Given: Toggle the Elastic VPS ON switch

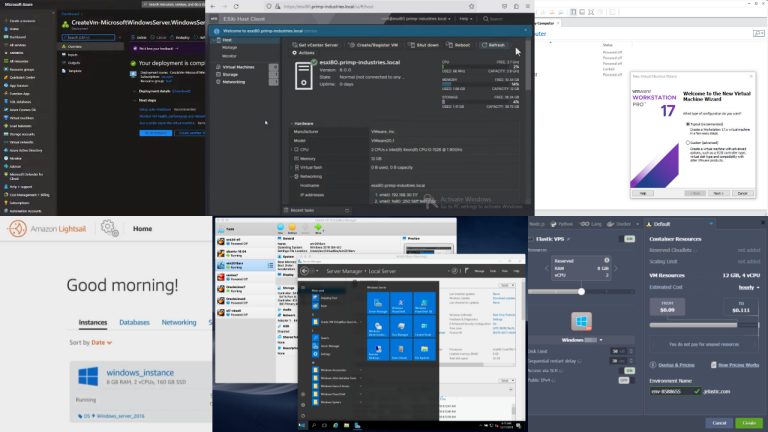Looking at the screenshot, I should [629, 239].
